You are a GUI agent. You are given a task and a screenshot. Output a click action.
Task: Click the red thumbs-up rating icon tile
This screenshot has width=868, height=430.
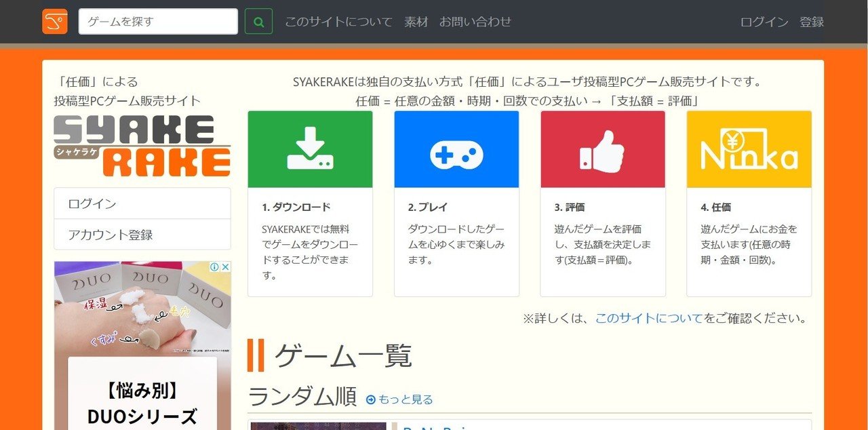click(603, 149)
